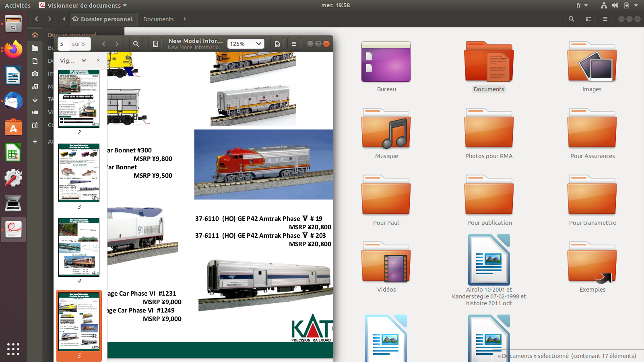644x362 pixels.
Task: Go to previous page in document viewer
Action: click(104, 44)
